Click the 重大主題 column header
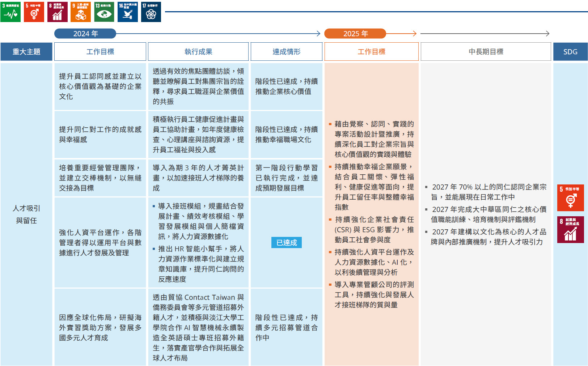Image resolution: width=588 pixels, height=366 pixels. 26,52
